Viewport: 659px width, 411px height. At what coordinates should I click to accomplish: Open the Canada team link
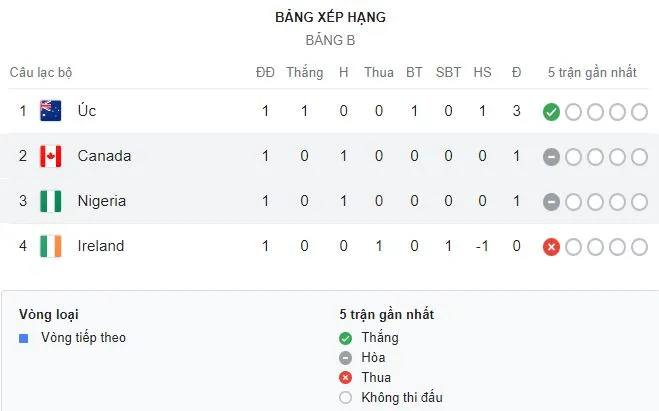[104, 156]
